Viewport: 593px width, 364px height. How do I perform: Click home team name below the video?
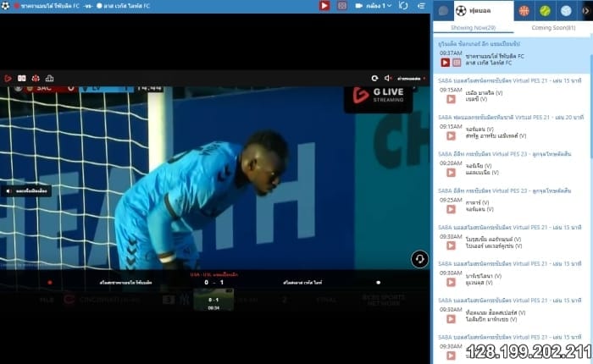click(x=125, y=283)
